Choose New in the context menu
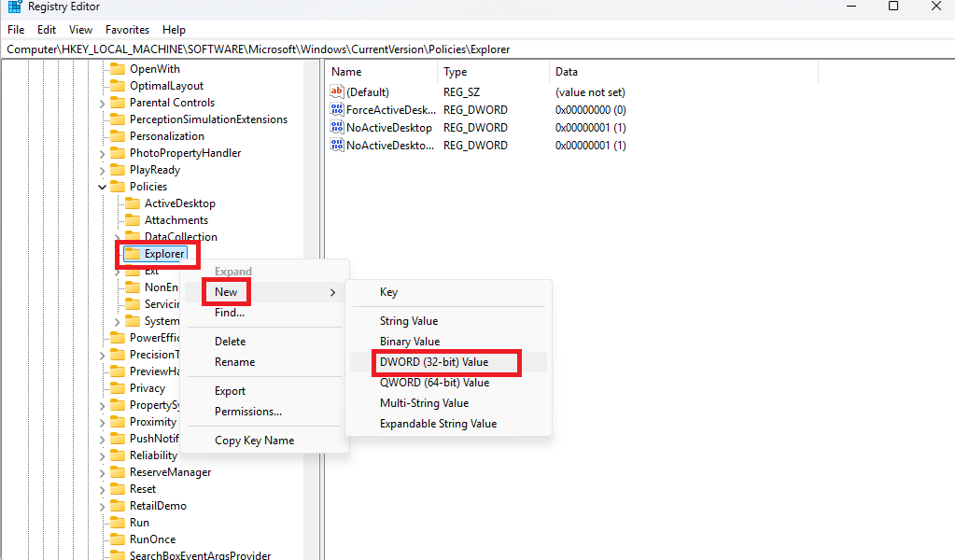955x560 pixels. (265, 292)
